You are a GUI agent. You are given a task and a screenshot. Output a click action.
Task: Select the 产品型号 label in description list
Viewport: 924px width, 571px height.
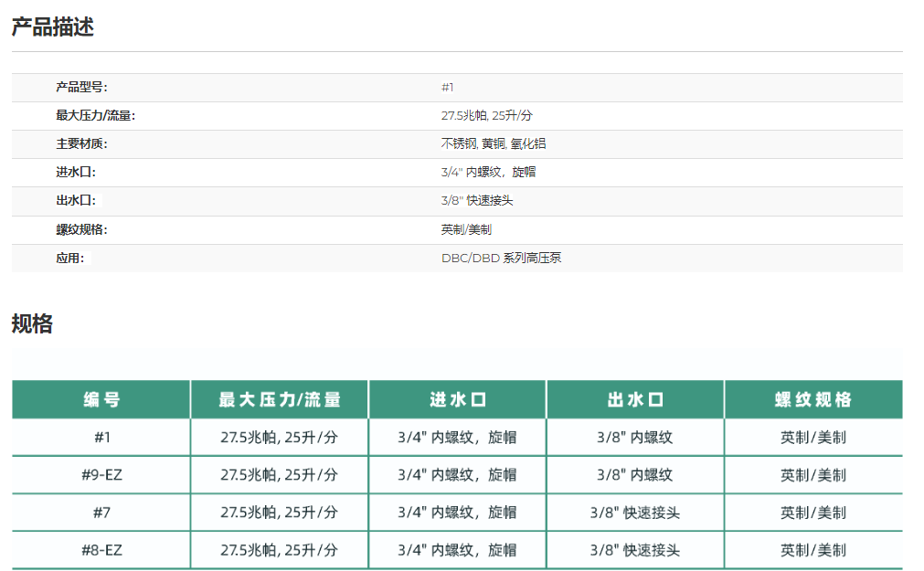pyautogui.click(x=81, y=88)
